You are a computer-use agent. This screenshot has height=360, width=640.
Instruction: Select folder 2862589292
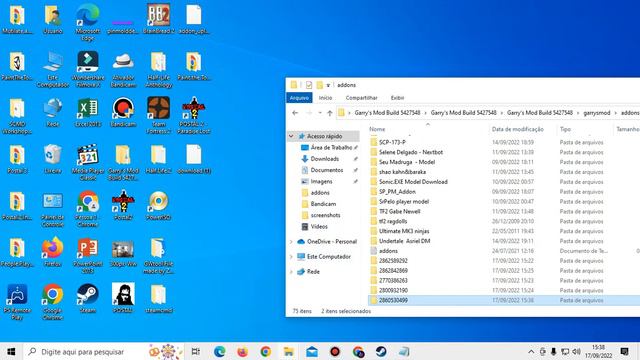pos(393,261)
